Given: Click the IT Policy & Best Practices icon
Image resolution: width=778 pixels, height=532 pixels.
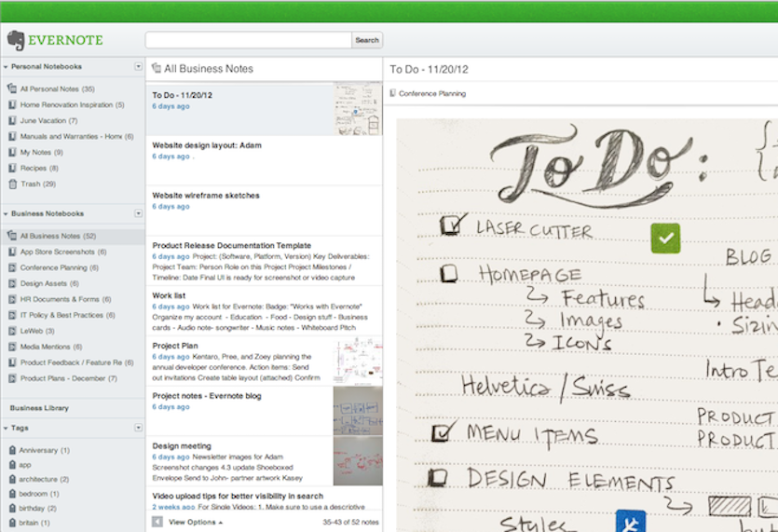Looking at the screenshot, I should pos(12,315).
